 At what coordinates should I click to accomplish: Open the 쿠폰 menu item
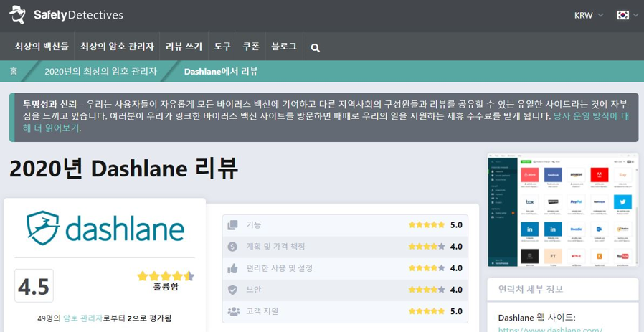(251, 47)
